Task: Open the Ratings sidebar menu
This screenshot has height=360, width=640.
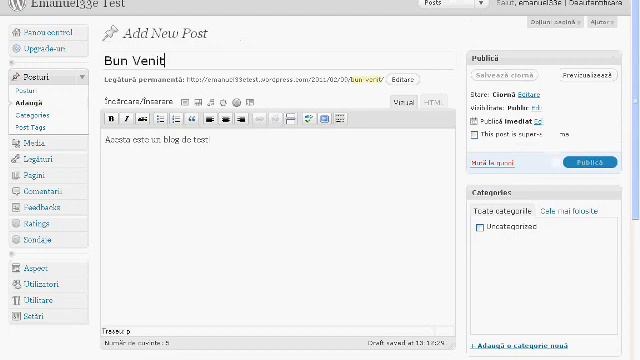Action: coord(48,224)
